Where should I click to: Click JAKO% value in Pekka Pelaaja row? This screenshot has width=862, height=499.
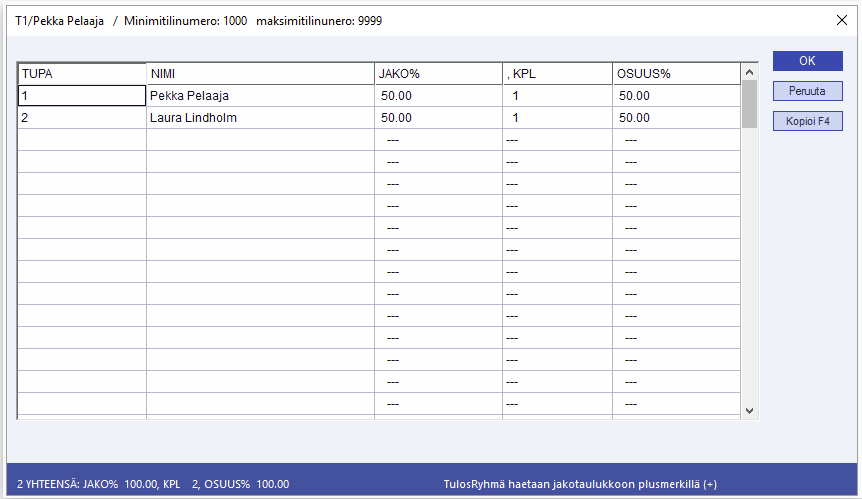pyautogui.click(x=438, y=96)
